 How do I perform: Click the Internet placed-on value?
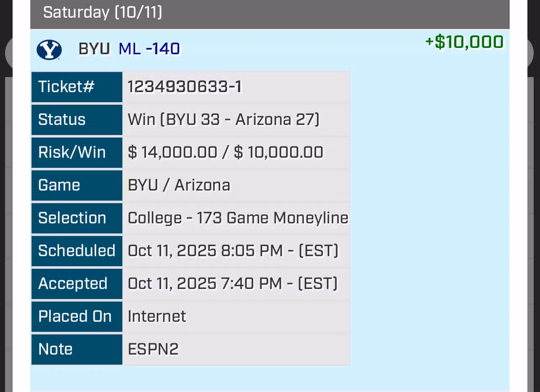click(157, 316)
